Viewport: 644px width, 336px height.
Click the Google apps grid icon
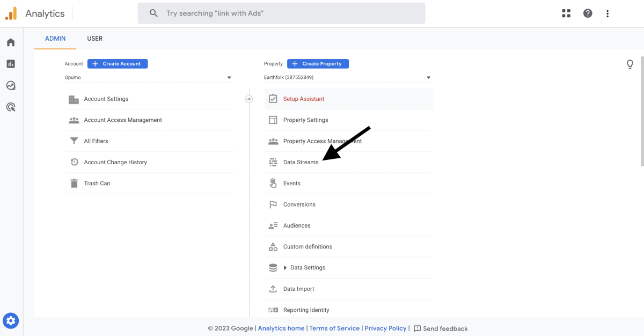[x=566, y=13]
